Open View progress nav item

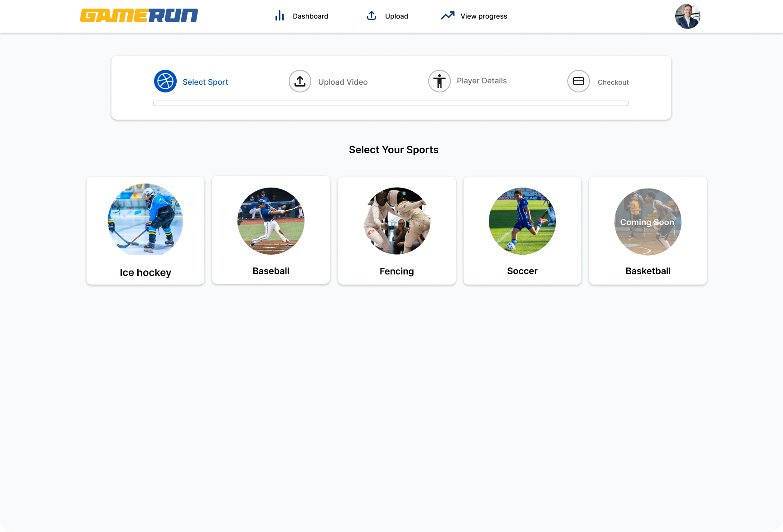(484, 16)
